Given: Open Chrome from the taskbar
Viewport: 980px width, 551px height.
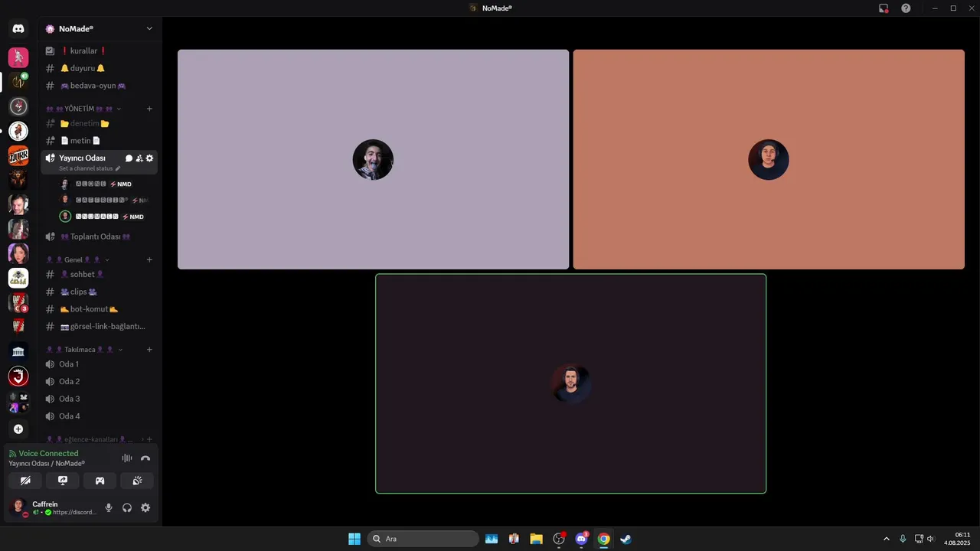Looking at the screenshot, I should 603,539.
